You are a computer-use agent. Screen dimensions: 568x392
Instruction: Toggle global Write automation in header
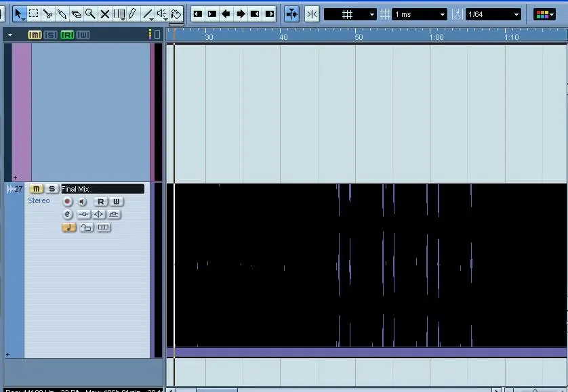point(83,35)
